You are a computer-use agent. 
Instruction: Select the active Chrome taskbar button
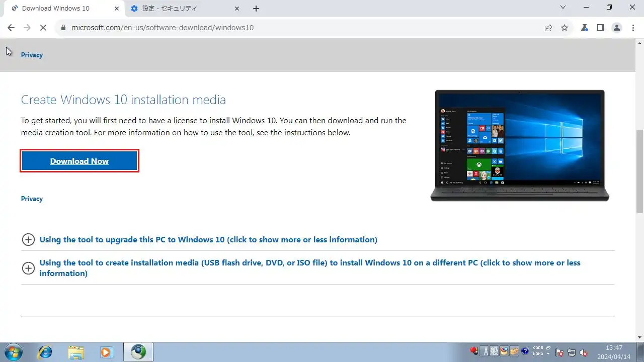click(138, 352)
